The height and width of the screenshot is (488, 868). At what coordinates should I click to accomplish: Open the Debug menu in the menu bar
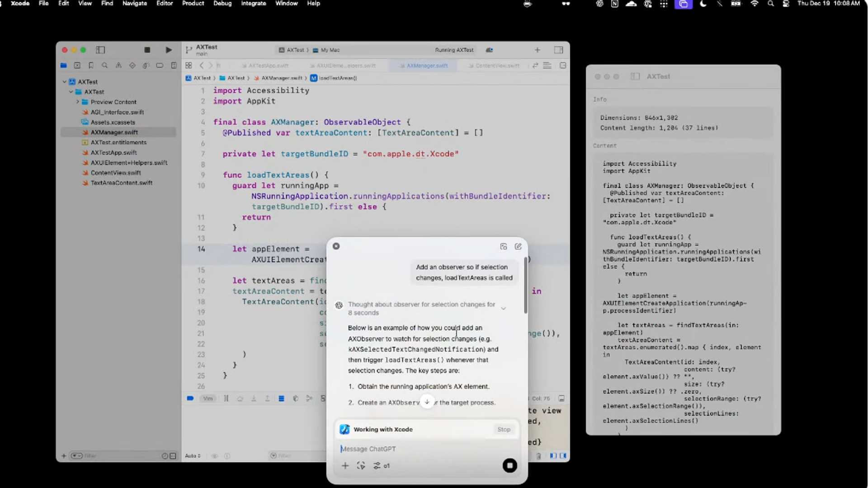[x=222, y=3]
